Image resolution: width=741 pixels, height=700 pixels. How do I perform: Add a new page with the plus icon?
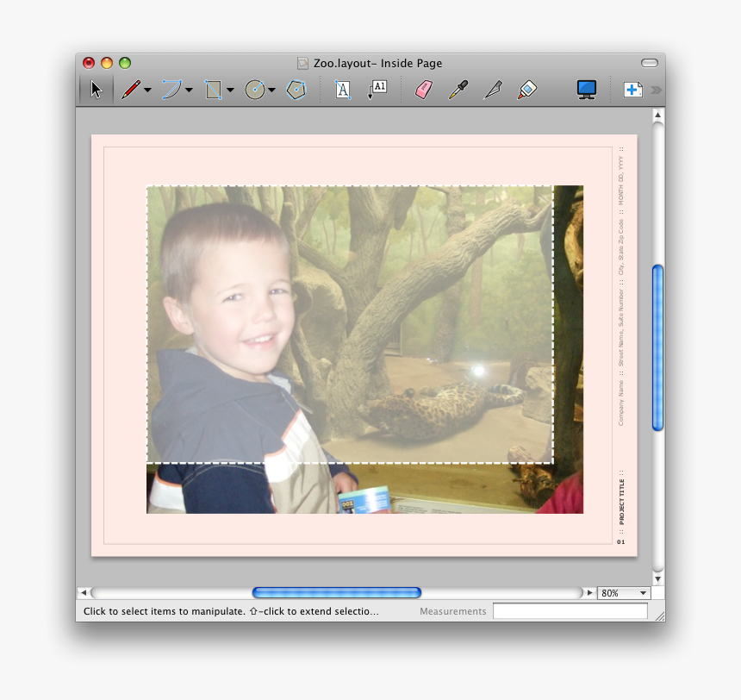632,90
